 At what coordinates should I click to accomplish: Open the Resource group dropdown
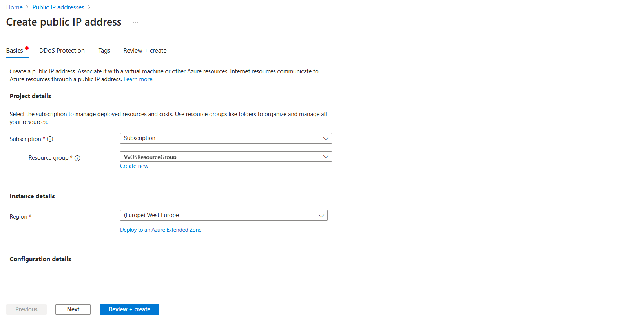click(226, 157)
